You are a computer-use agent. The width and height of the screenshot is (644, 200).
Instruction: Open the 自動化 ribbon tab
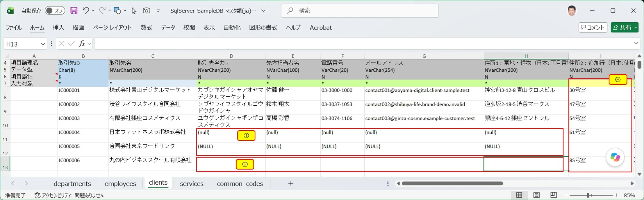[x=232, y=28]
